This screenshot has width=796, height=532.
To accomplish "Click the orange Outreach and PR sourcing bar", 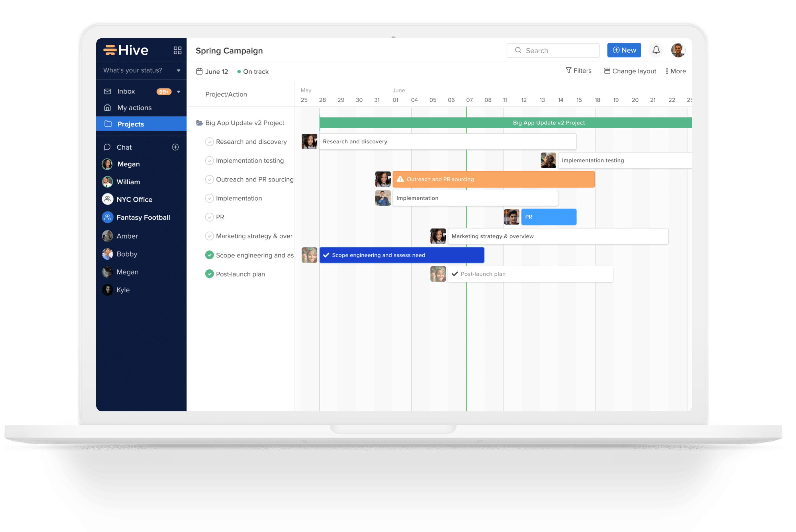I will (x=492, y=179).
